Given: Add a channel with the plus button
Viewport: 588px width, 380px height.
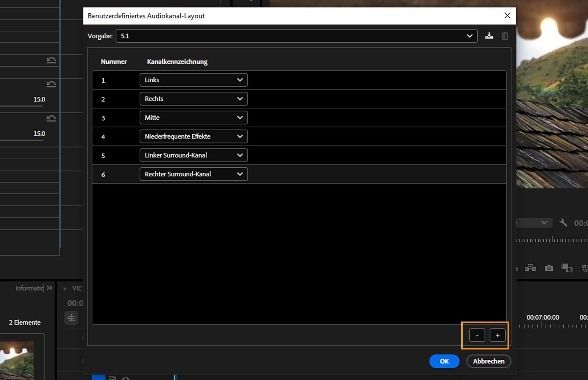Looking at the screenshot, I should tap(498, 335).
